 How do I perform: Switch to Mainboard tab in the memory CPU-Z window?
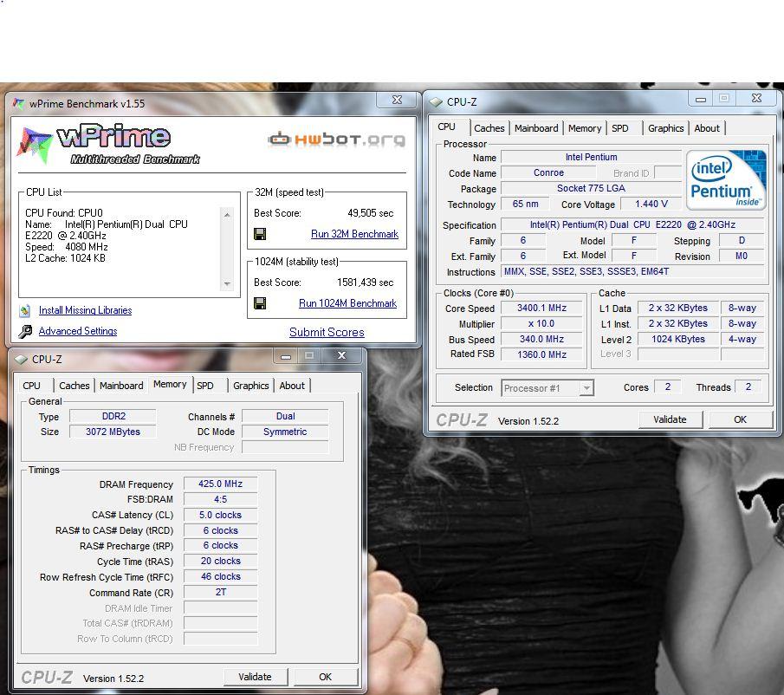[x=121, y=386]
